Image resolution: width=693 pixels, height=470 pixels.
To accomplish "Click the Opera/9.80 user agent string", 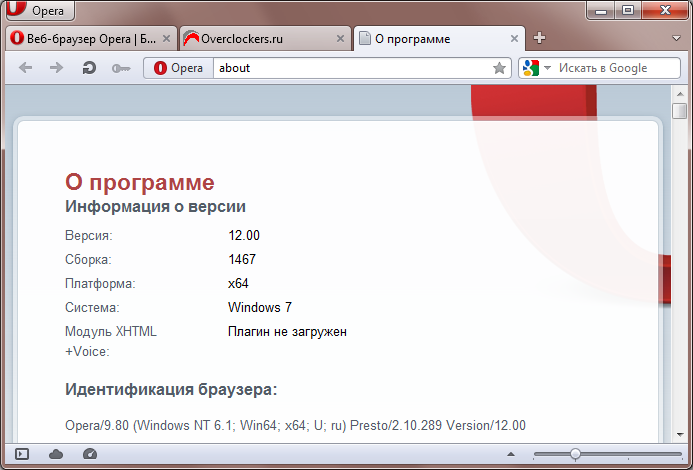I will (295, 425).
